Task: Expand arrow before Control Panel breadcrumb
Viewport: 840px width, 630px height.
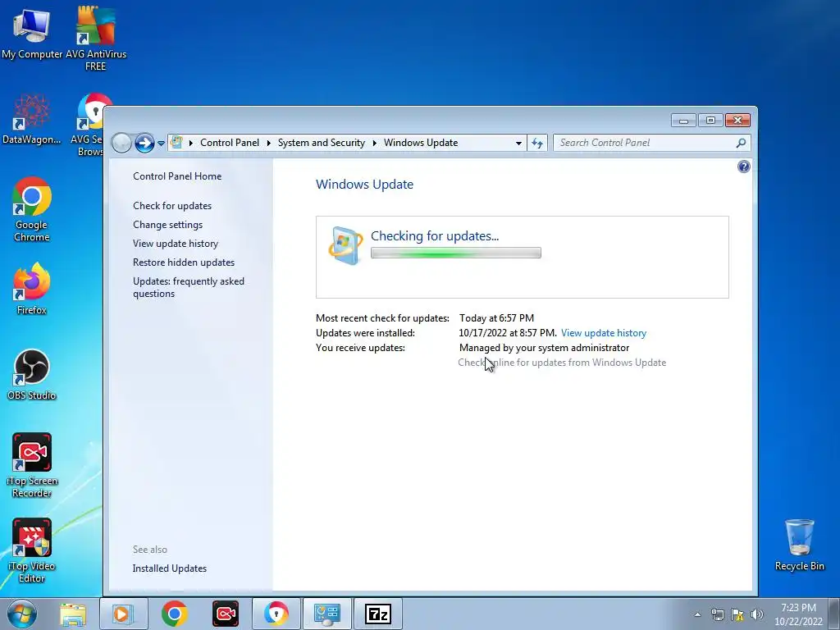Action: tap(190, 143)
